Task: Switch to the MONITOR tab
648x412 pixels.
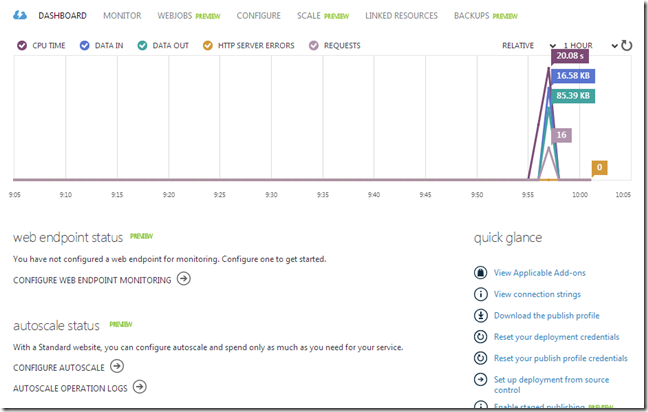Action: (x=122, y=16)
